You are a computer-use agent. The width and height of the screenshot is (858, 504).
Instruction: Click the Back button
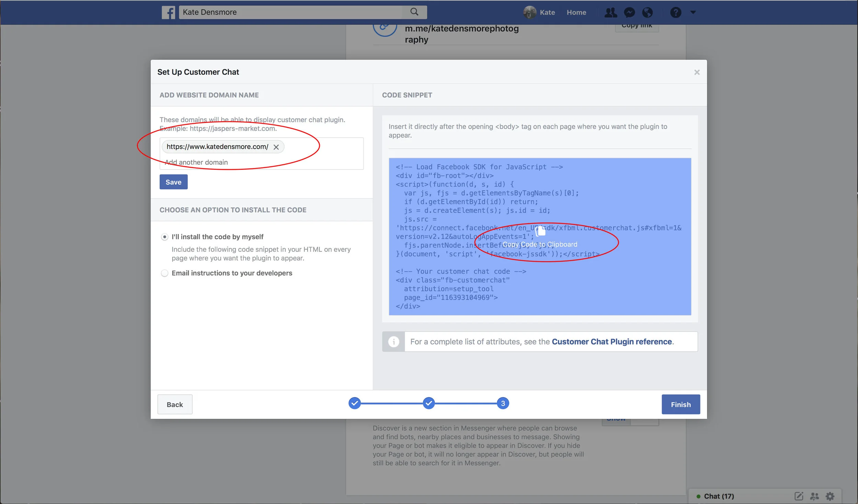pos(175,404)
